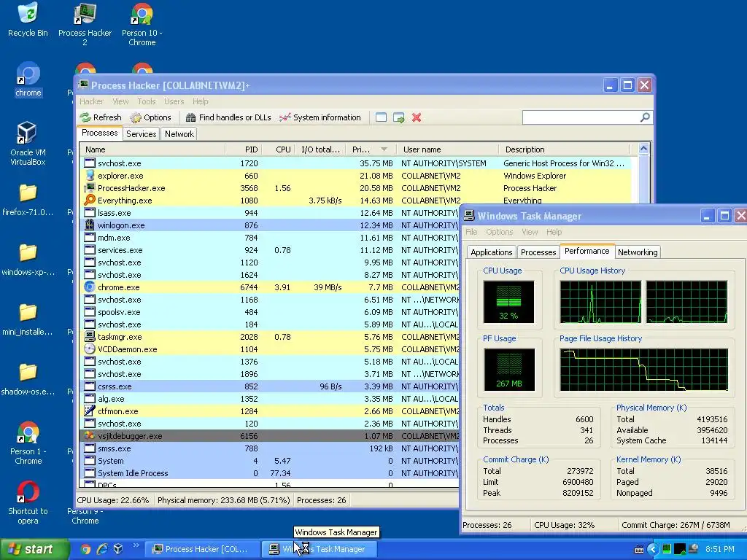Open Person 1 - Chrome desktop shortcut
This screenshot has width=747, height=560.
coord(28,443)
